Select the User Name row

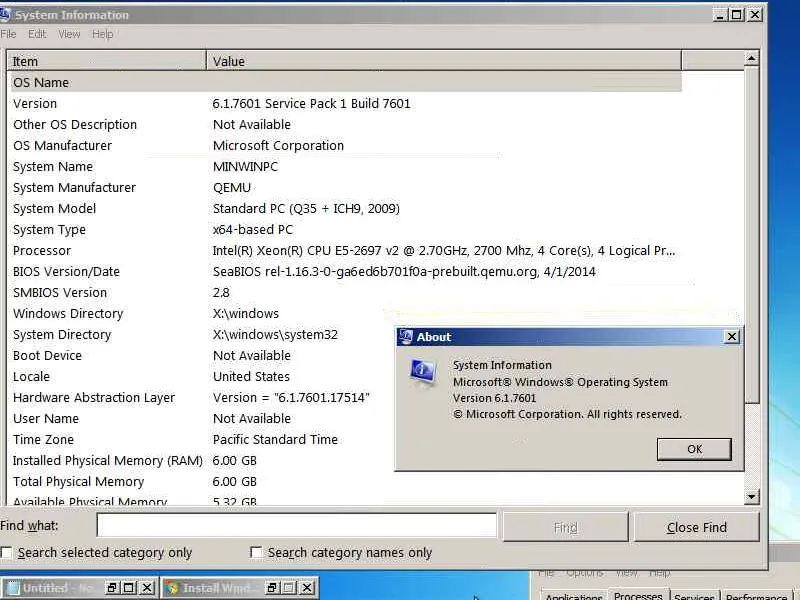(203, 418)
